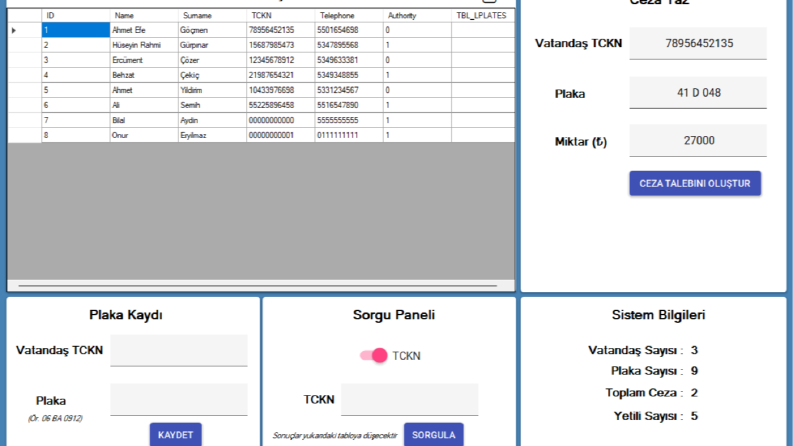793x446 pixels.
Task: Select the ID cell 8
Action: tap(75, 136)
